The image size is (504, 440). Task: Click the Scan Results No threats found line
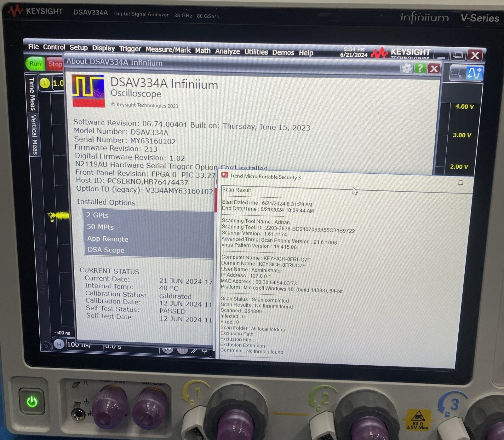point(256,305)
